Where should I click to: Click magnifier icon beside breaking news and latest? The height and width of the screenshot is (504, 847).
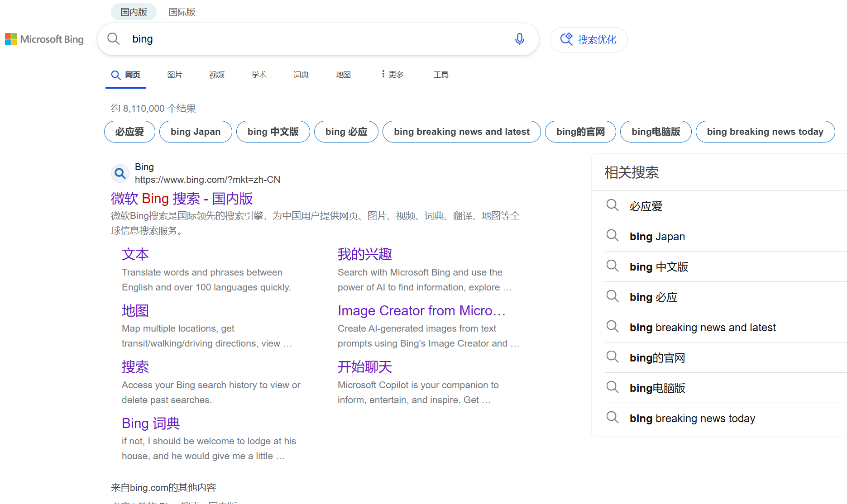(613, 327)
